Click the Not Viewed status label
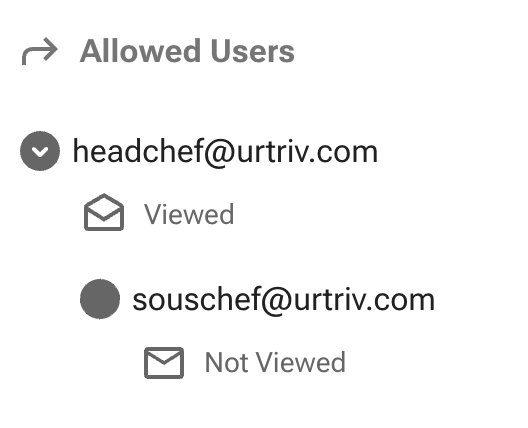This screenshot has height=428, width=528. (275, 362)
